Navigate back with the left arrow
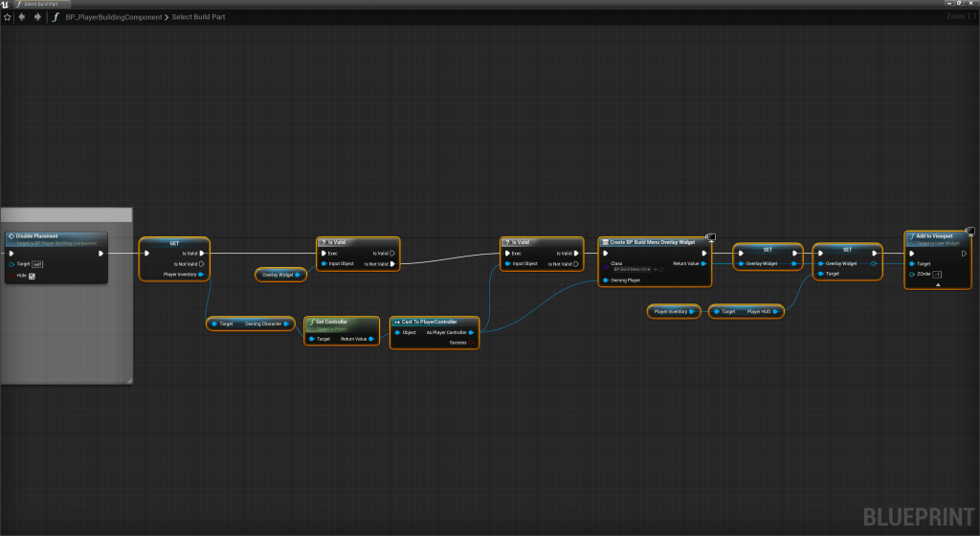This screenshot has width=980, height=536. click(23, 17)
